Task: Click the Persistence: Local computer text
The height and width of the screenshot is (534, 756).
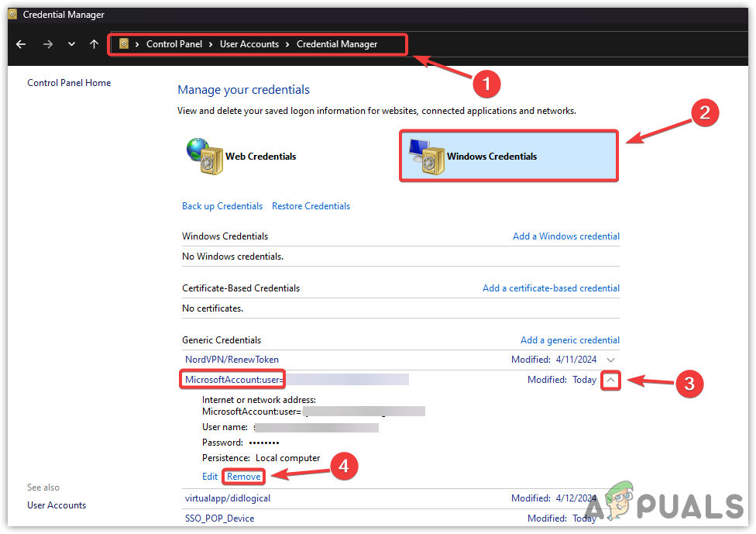Action: 261,458
